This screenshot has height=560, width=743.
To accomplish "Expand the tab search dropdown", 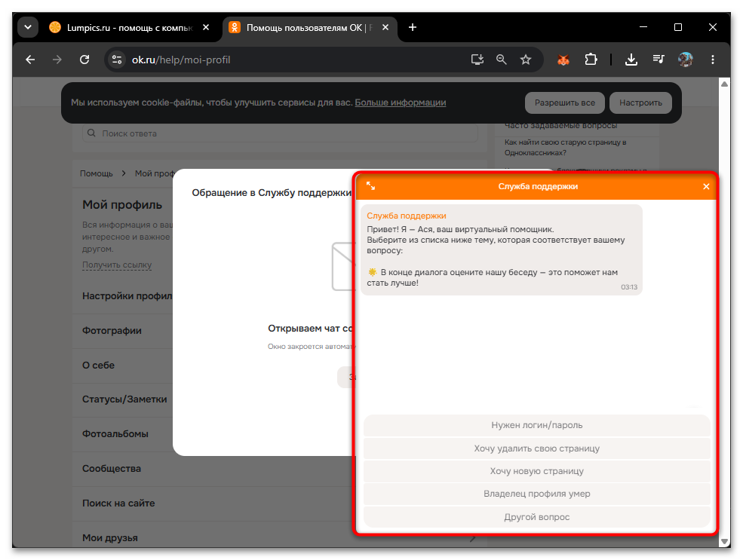I will coord(28,27).
